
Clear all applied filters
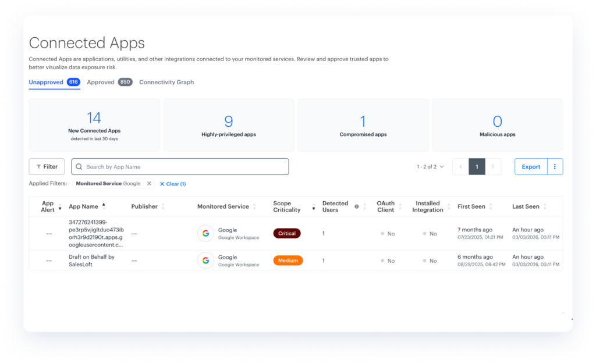pos(172,184)
